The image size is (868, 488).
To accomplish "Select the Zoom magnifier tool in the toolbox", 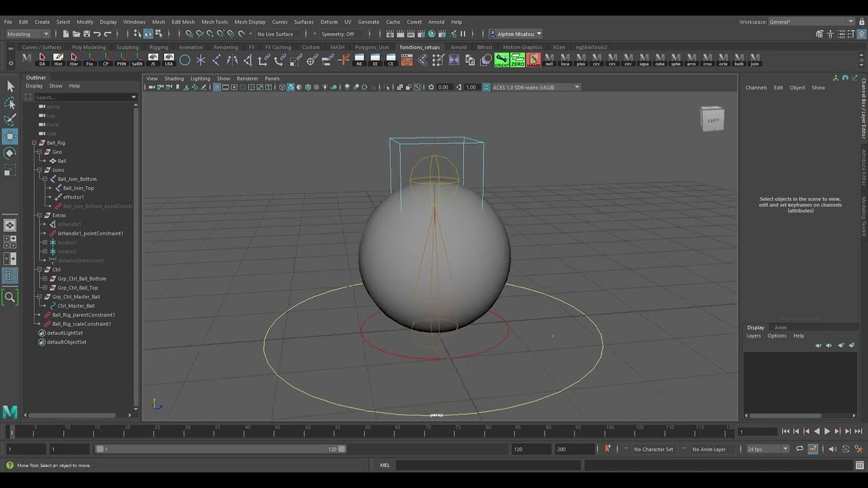I will click(x=10, y=297).
